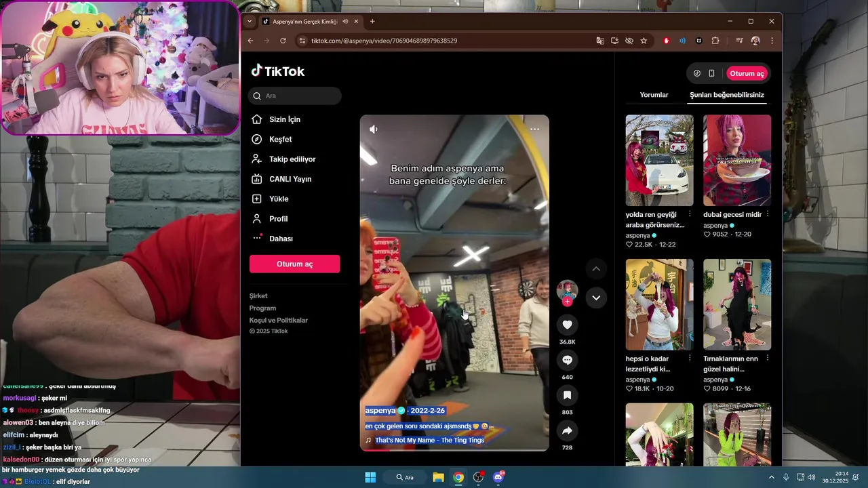The width and height of the screenshot is (868, 488).
Task: Open options for hepsi o kadar video
Action: coord(690,358)
